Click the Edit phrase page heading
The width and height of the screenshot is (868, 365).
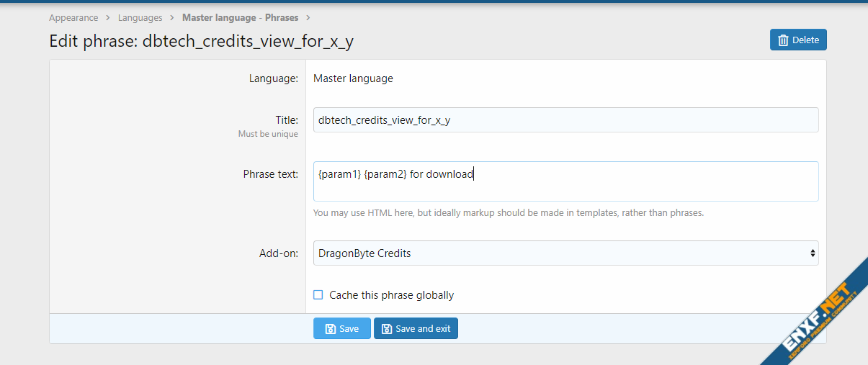(x=201, y=42)
